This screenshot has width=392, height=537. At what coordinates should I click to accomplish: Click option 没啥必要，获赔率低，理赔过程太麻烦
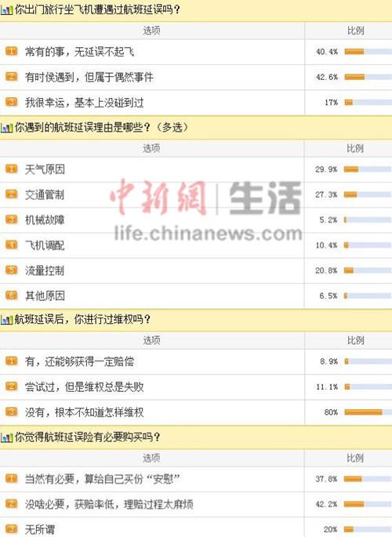pos(109,504)
